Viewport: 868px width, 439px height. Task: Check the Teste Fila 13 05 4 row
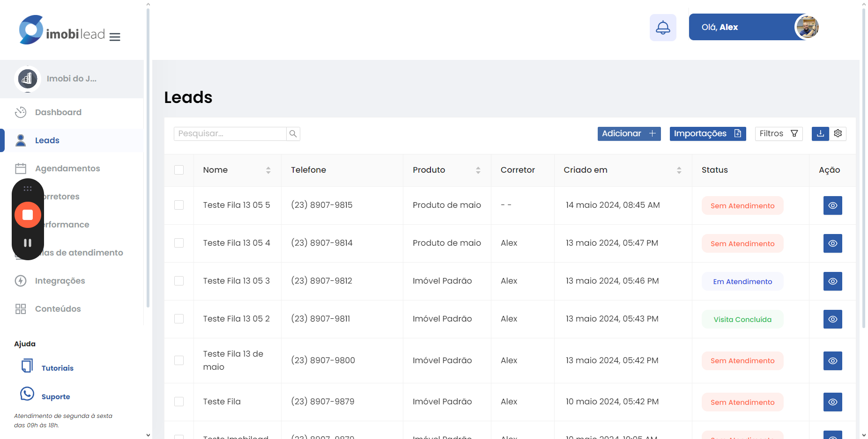coord(179,243)
